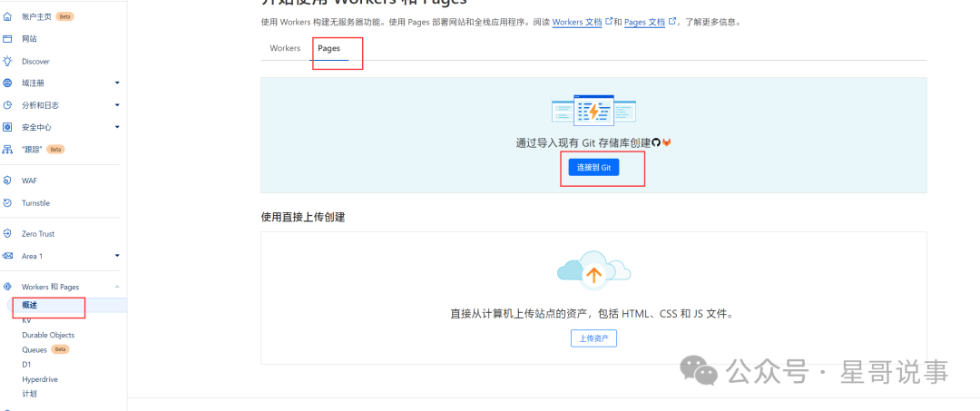Screen dimensions: 980x411
Task: Click the Security Center icon
Action: [7, 127]
